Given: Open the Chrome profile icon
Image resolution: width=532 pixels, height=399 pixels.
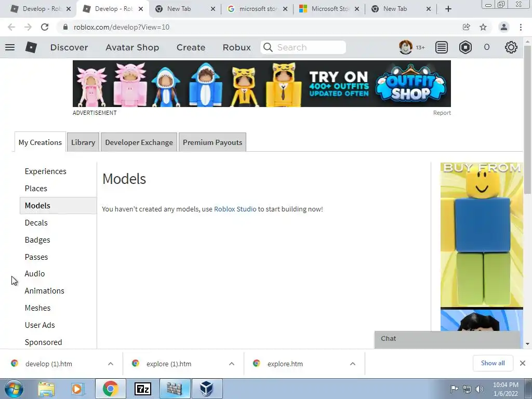Looking at the screenshot, I should pyautogui.click(x=504, y=27).
